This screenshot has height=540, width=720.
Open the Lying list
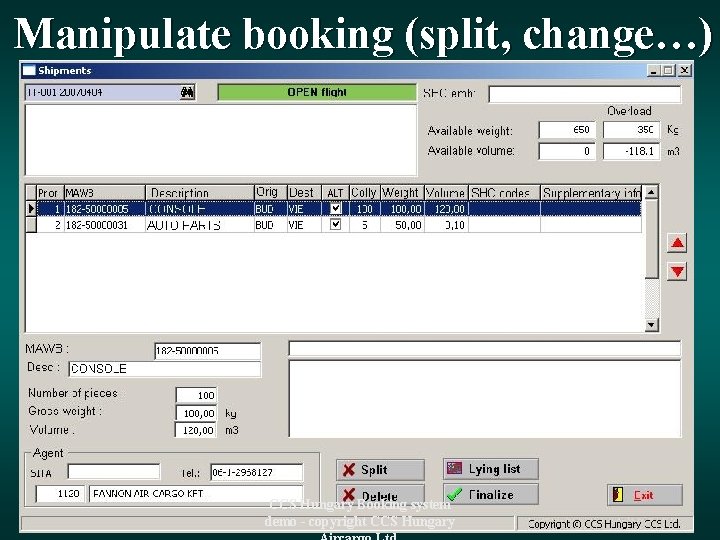491,469
